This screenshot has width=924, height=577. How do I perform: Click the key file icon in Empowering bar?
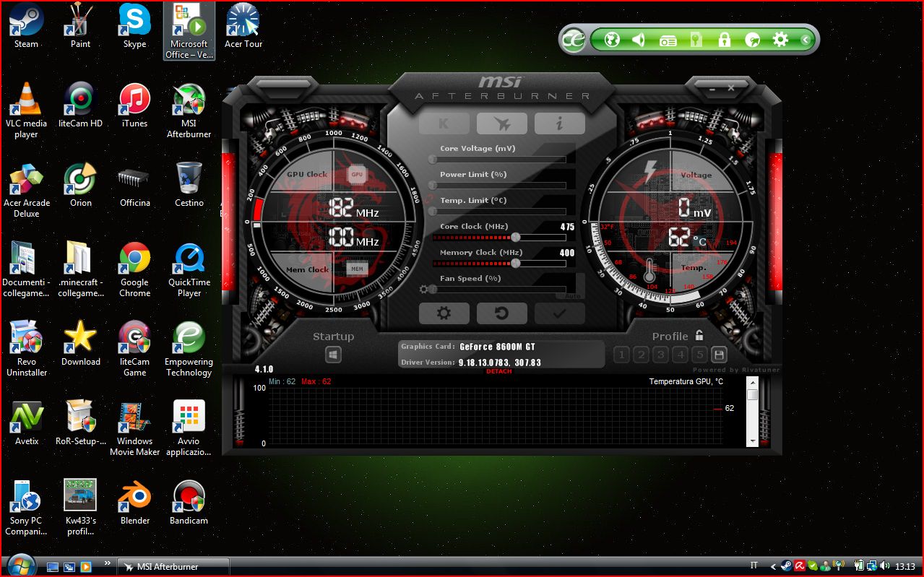pyautogui.click(x=696, y=40)
